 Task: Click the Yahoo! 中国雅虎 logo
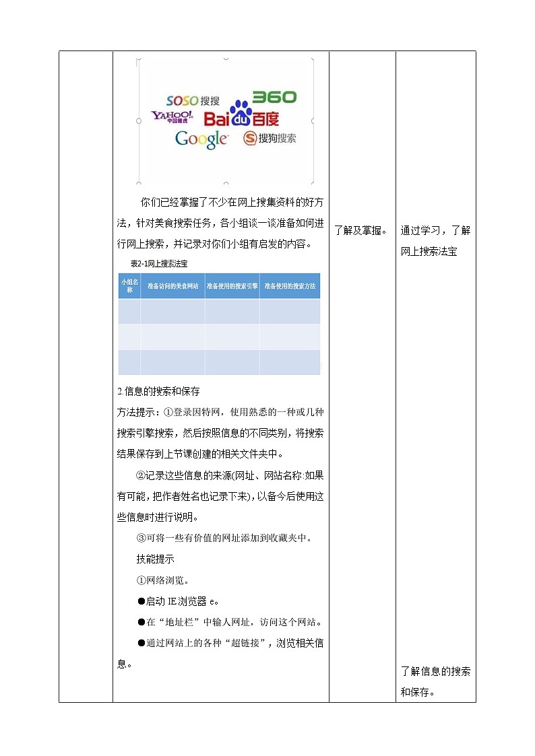click(172, 118)
